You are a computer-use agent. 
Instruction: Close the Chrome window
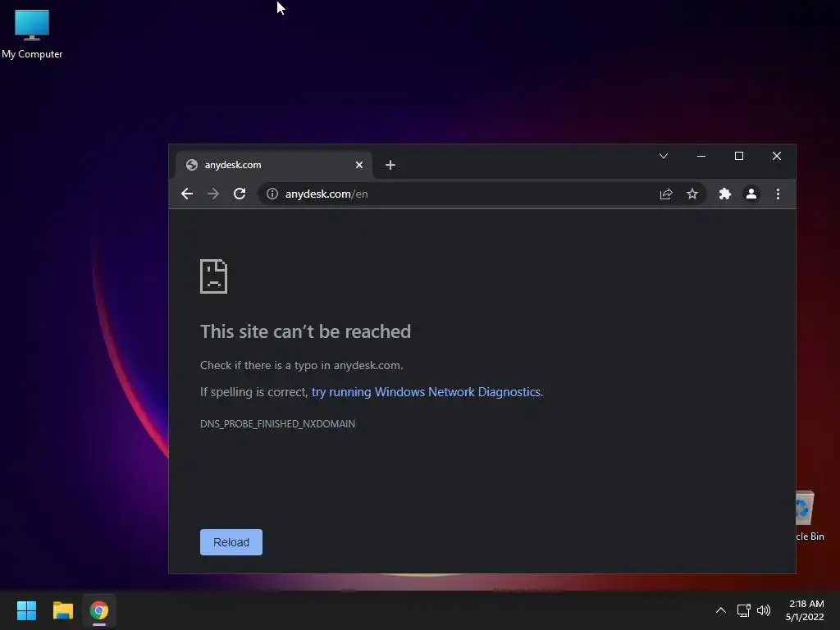[x=777, y=156]
